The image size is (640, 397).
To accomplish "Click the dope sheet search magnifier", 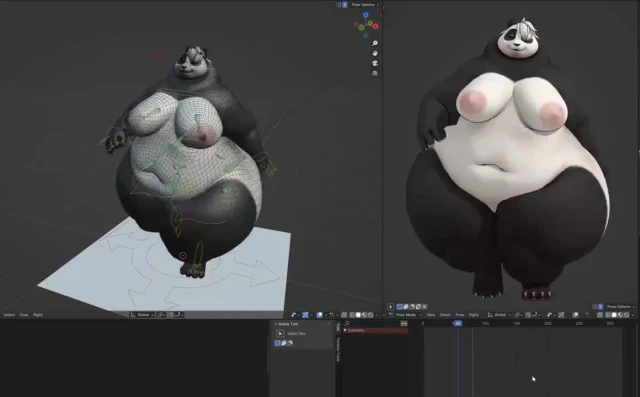I will [x=347, y=324].
